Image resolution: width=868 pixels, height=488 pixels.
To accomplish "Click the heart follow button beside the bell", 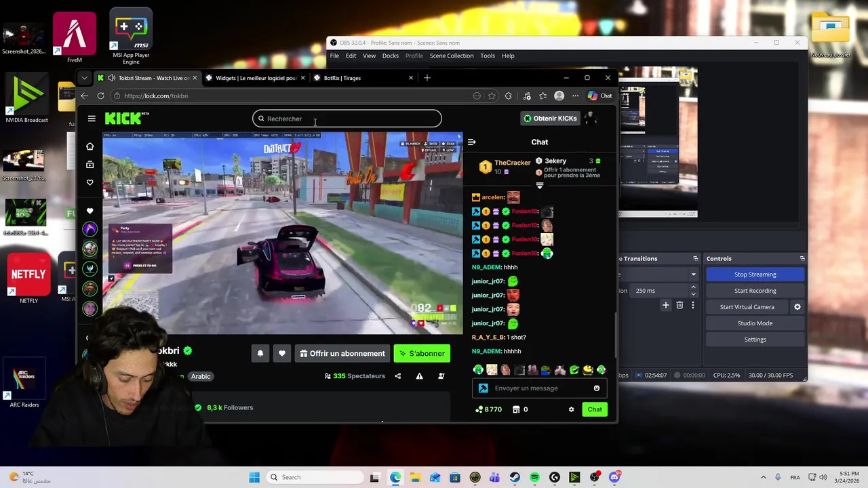I will [282, 353].
